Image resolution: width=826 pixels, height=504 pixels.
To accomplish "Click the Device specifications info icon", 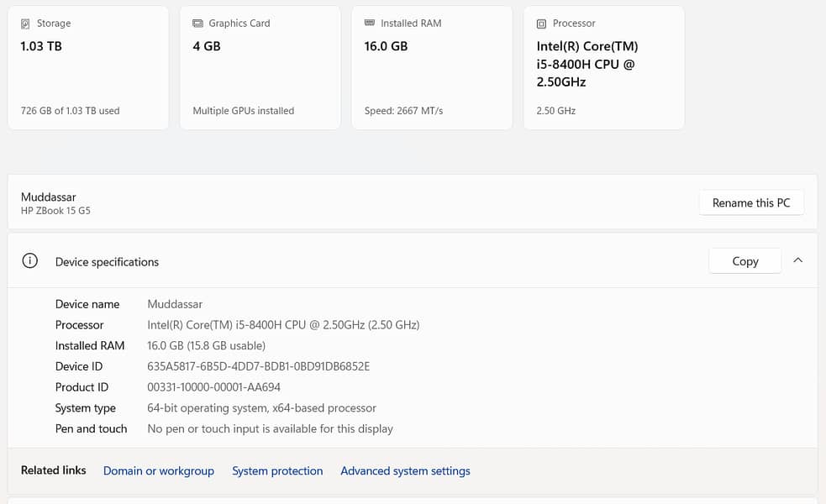I will click(x=30, y=260).
